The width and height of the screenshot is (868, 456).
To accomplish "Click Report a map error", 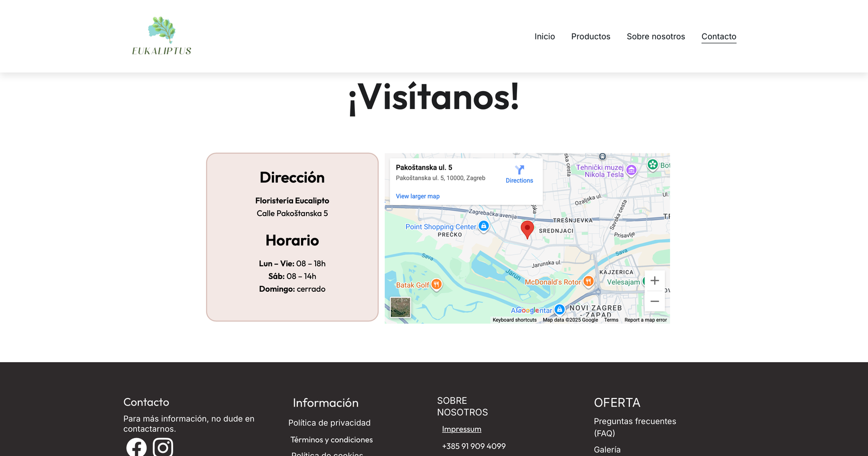I will (x=645, y=320).
